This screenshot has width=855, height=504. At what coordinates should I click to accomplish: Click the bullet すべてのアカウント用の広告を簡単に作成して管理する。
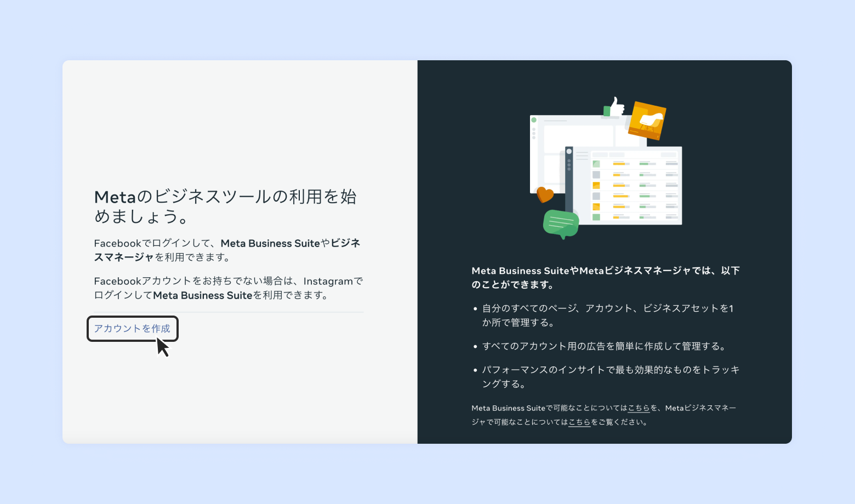coord(605,346)
